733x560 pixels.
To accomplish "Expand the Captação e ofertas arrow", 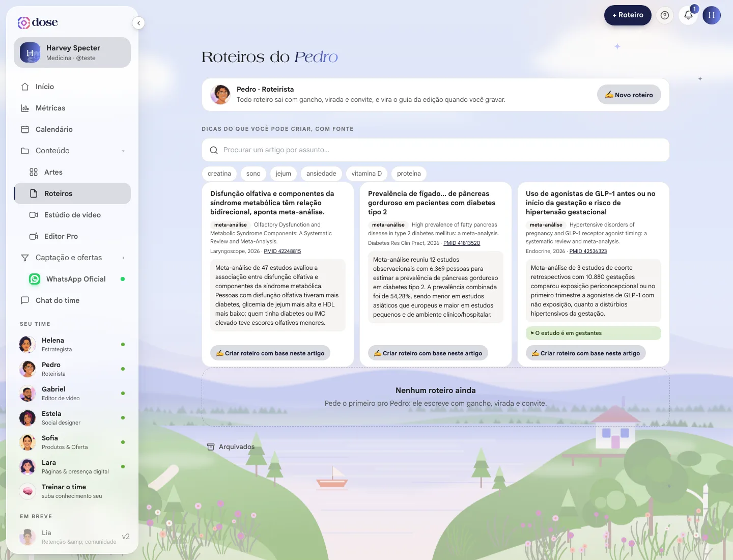I will [x=123, y=258].
